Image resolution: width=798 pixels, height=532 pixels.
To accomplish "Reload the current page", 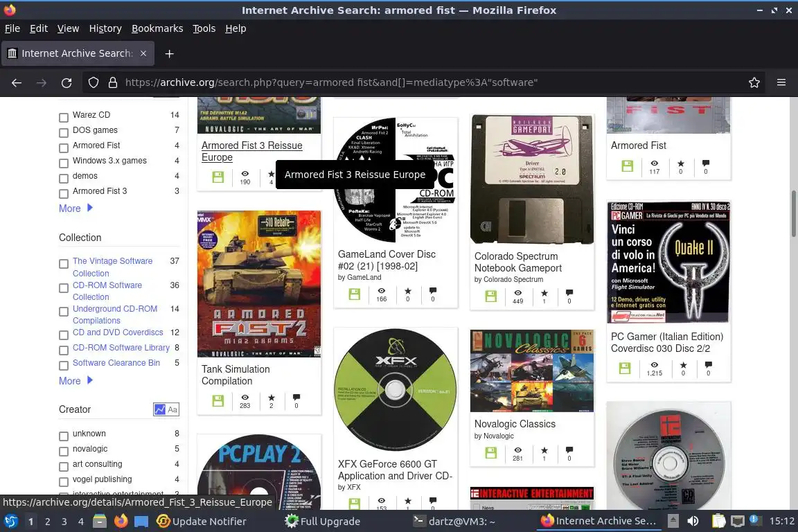I will [66, 82].
